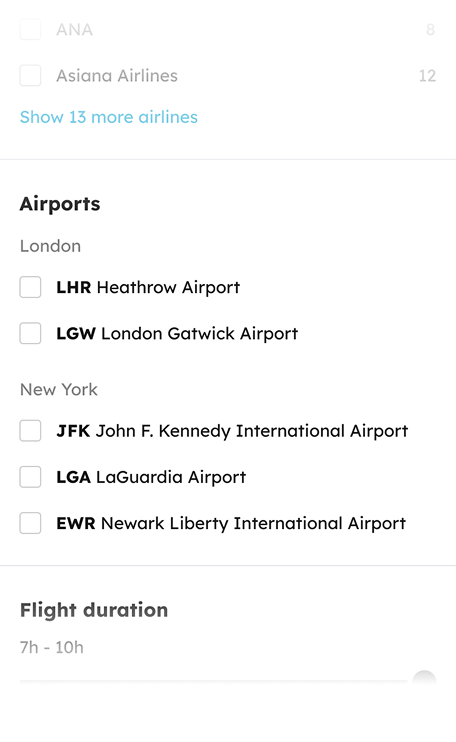Click the Newark Liberty International Airport text

pyautogui.click(x=253, y=523)
